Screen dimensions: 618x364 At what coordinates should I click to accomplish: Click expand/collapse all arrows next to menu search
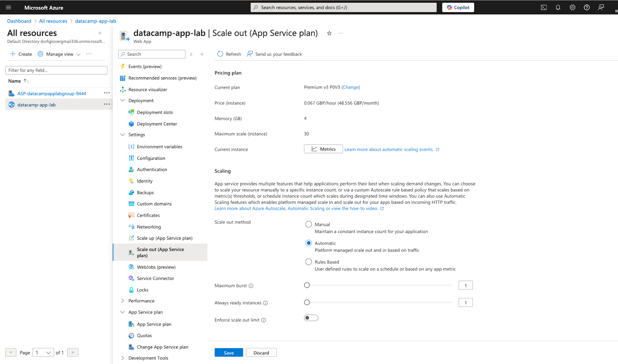(191, 54)
